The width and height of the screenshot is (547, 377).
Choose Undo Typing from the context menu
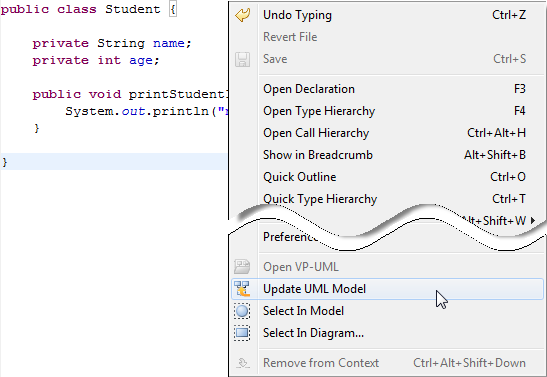click(x=387, y=15)
